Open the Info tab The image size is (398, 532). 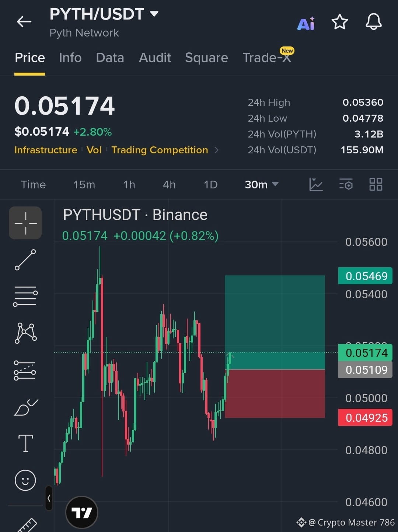point(70,58)
